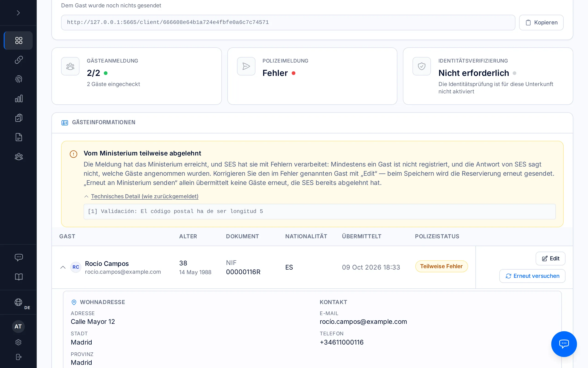The width and height of the screenshot is (588, 368).
Task: Click the Wohnadresse location pin icon
Action: pos(74,302)
